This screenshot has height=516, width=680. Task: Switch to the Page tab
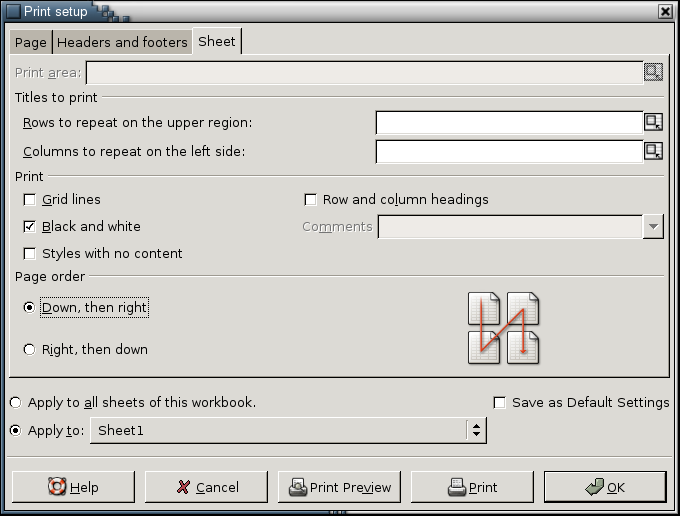30,42
